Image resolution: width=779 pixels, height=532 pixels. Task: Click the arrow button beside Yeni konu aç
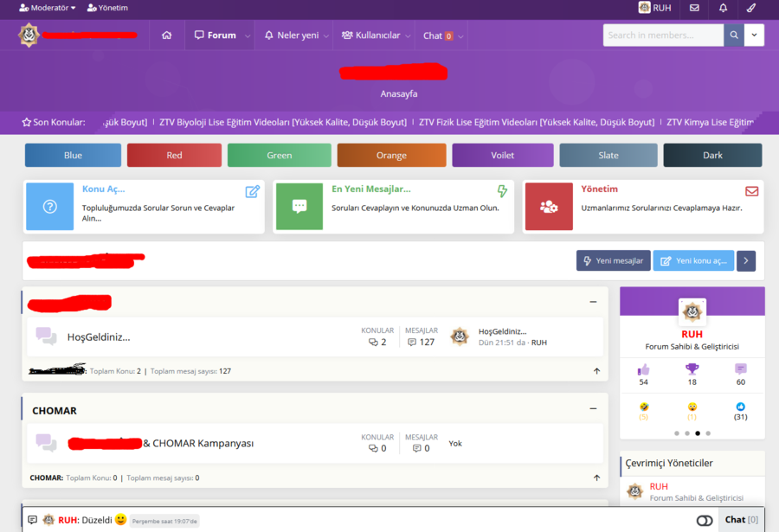746,260
